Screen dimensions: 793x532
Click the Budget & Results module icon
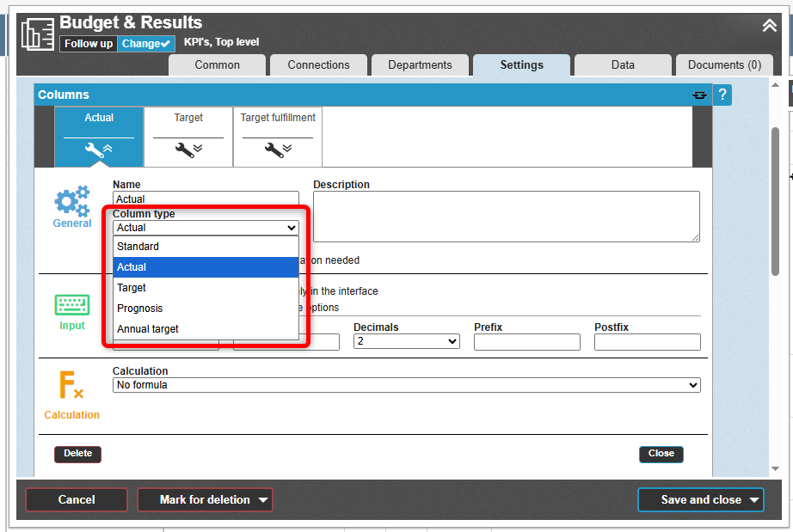pyautogui.click(x=37, y=34)
